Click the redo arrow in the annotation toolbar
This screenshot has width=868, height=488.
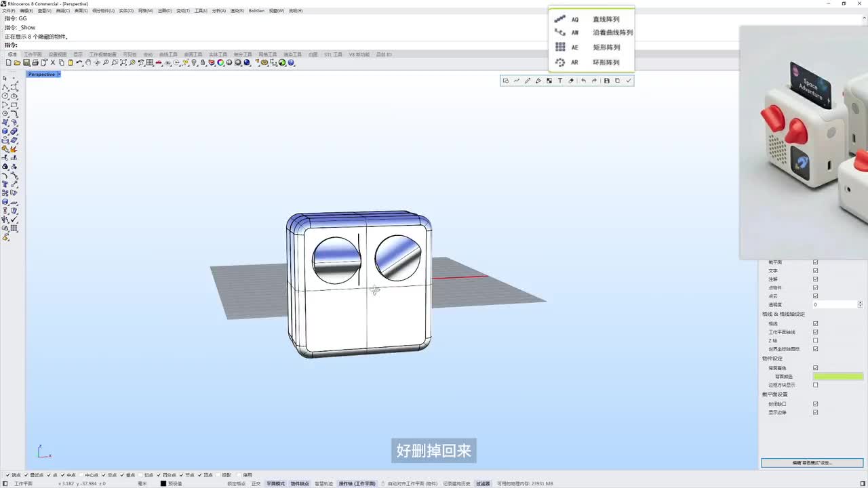coord(594,81)
